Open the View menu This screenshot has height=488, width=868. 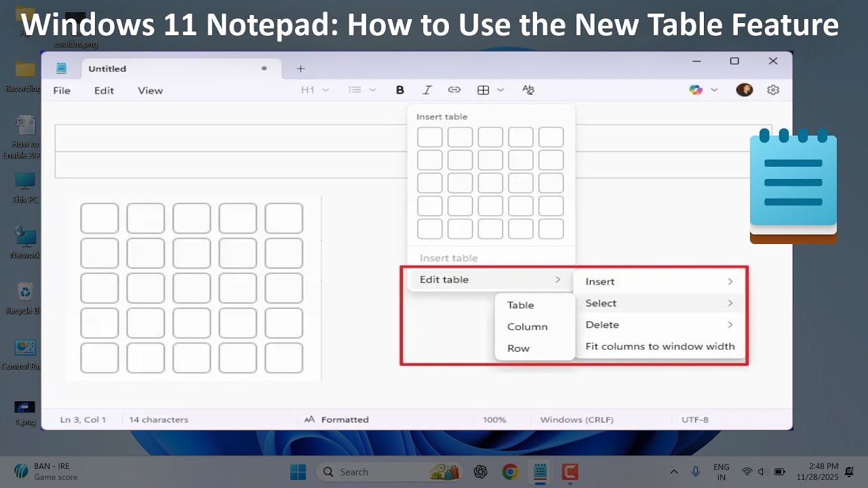point(151,91)
